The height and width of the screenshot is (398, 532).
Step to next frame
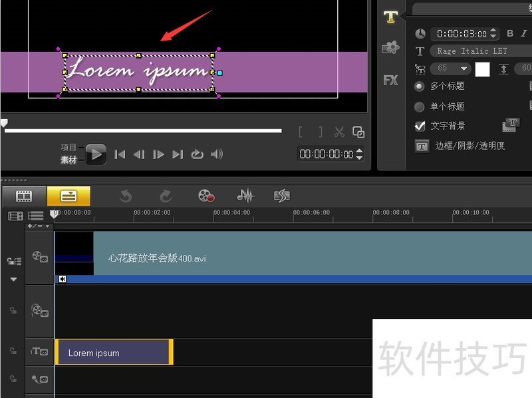point(158,154)
